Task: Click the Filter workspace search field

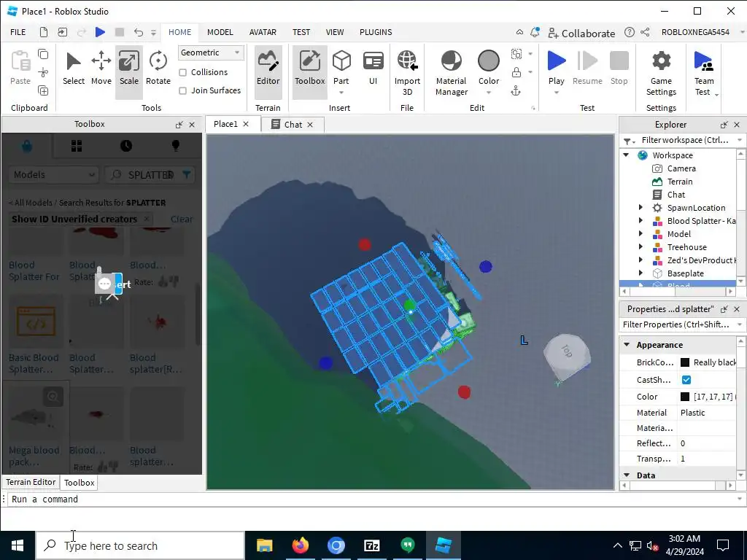Action: pyautogui.click(x=684, y=140)
